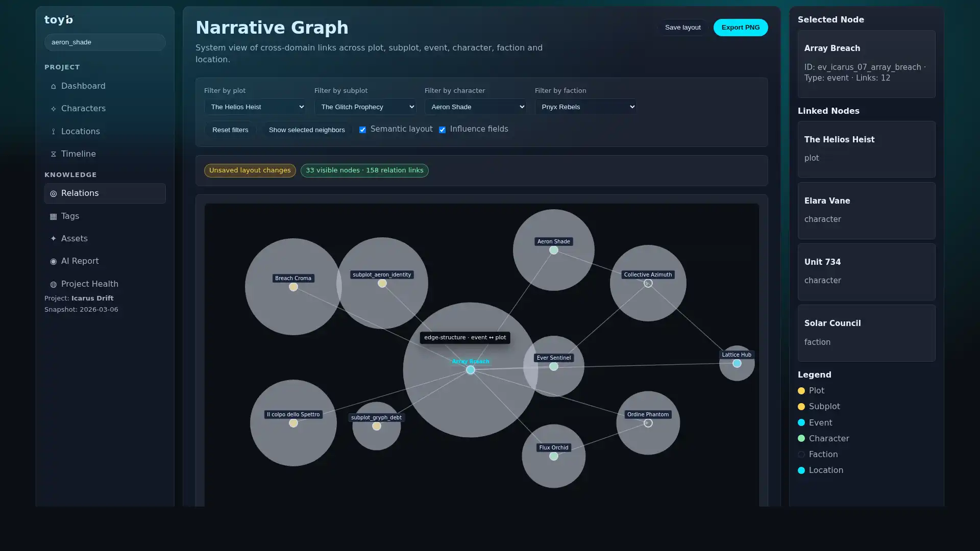The width and height of the screenshot is (980, 551).
Task: Change the faction filter from Pnyx Rebels
Action: point(585,107)
